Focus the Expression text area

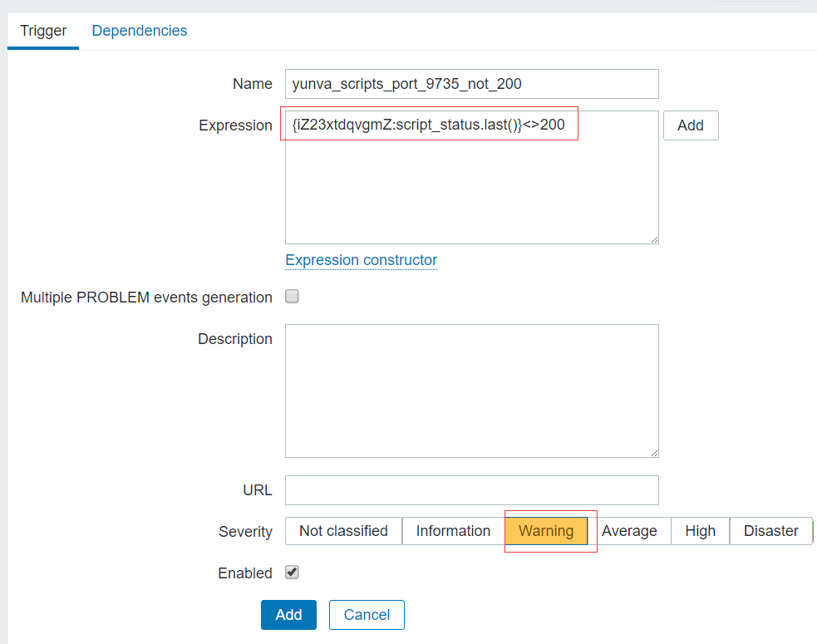[x=471, y=191]
